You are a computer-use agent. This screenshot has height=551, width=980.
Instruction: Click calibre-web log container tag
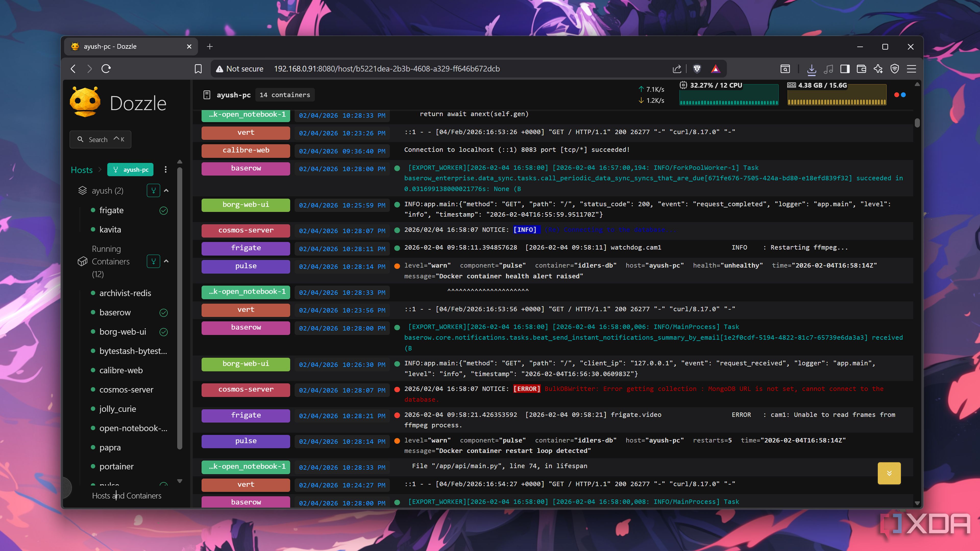click(246, 151)
